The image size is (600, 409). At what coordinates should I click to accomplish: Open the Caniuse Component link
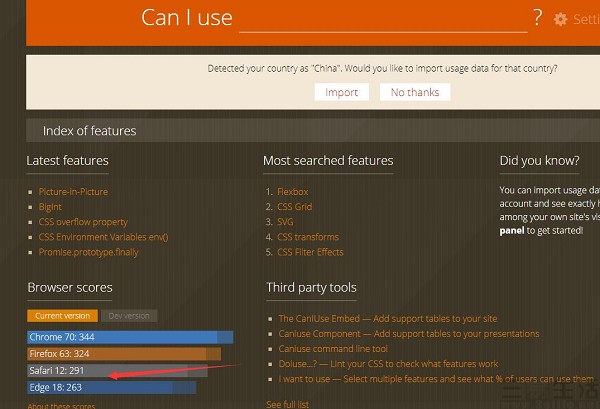click(409, 334)
